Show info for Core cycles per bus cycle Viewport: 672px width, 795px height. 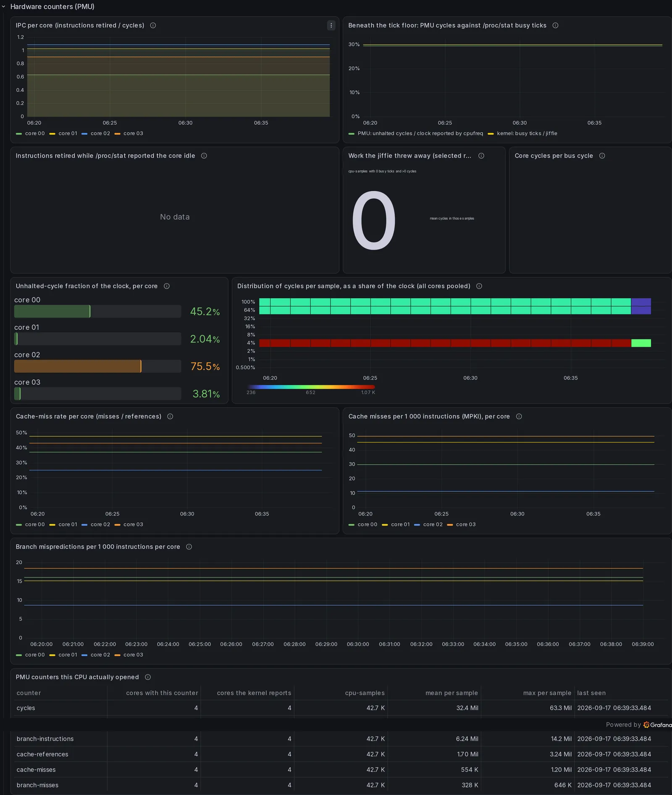click(x=602, y=156)
